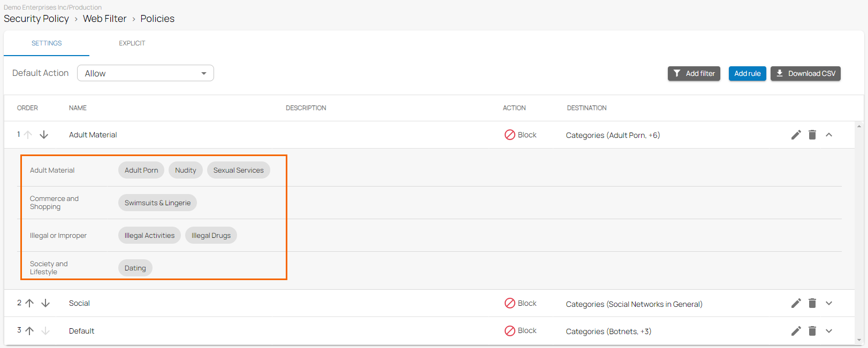Click the Add rule button
The width and height of the screenshot is (868, 348).
747,74
